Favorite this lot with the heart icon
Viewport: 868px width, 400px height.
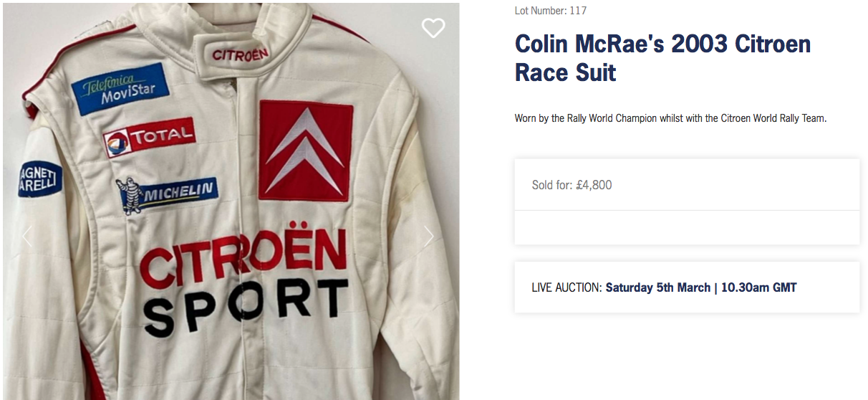pos(433,28)
